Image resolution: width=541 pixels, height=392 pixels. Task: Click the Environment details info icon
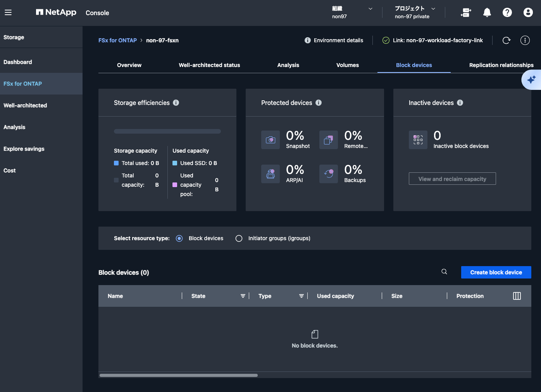(x=308, y=40)
